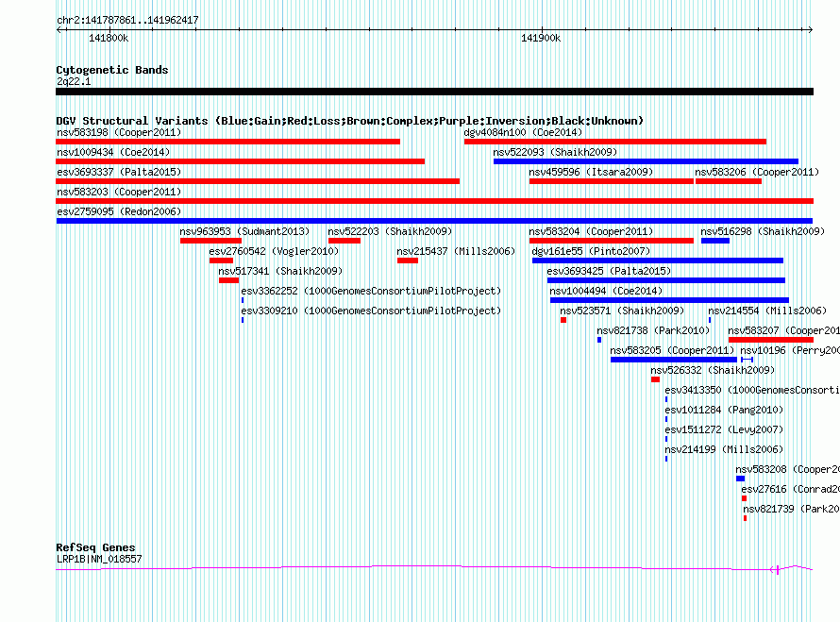This screenshot has height=622, width=840.
Task: Click the nsv1009434 (Coe2014) label
Action: 113,152
